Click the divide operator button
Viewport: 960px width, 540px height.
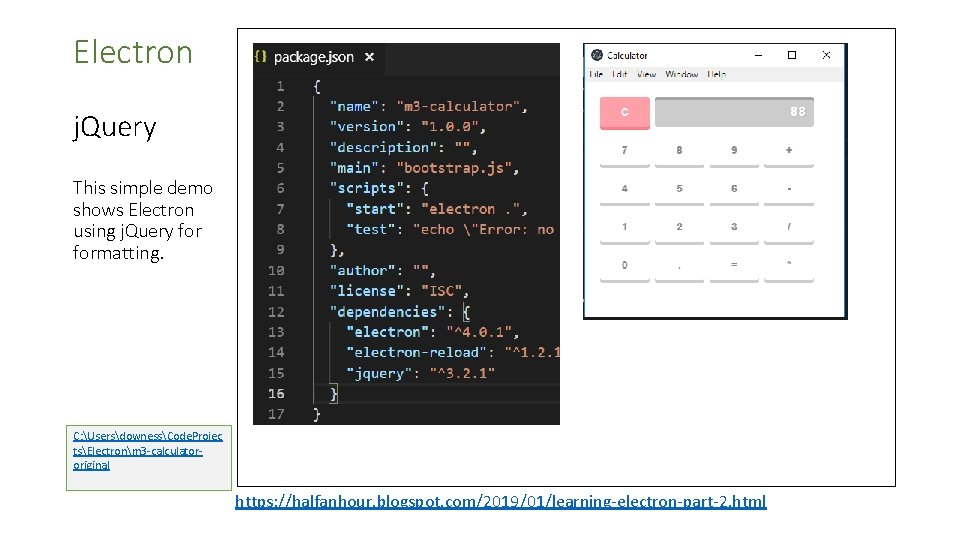tap(789, 228)
